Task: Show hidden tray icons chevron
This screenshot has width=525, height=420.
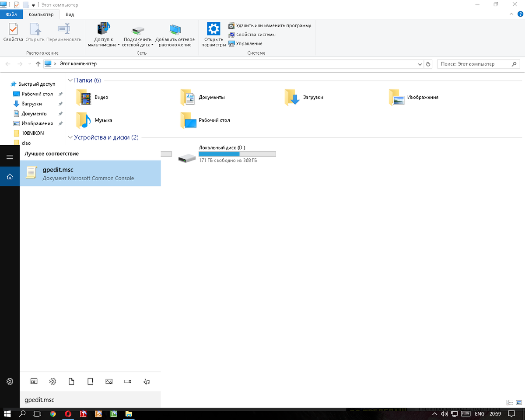Action: pos(434,413)
